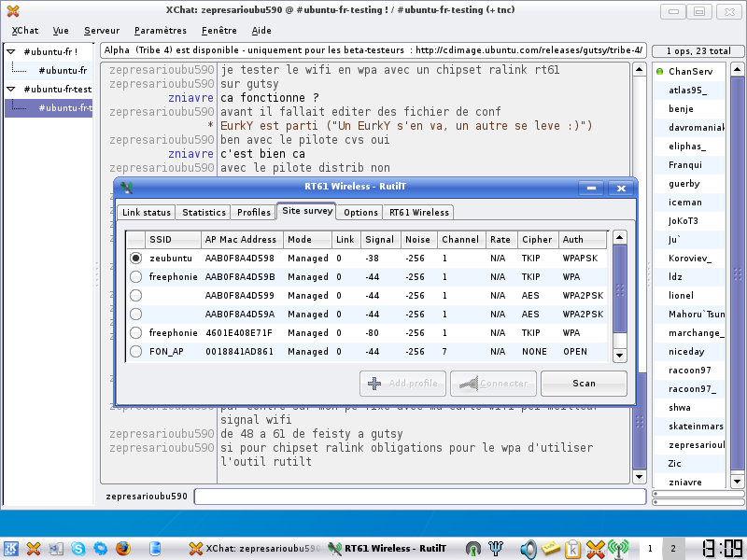Click the zepresarioubu590 nick button
The image size is (747, 560).
pyautogui.click(x=147, y=497)
